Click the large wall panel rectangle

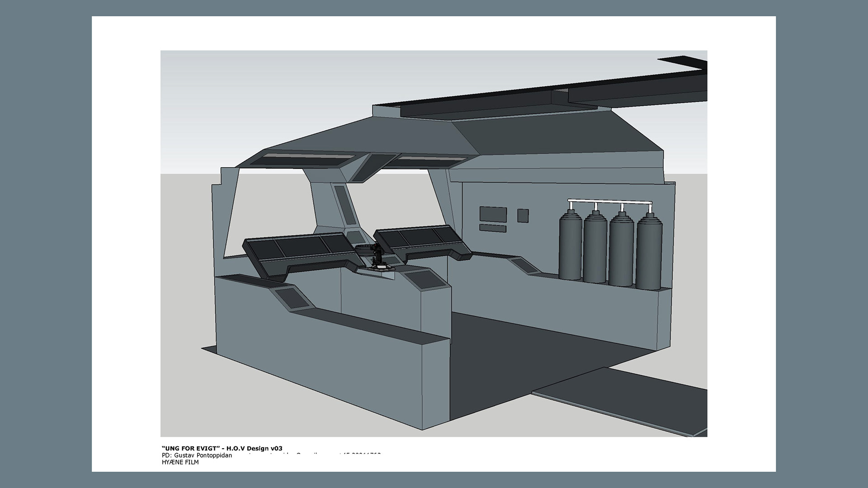(493, 214)
